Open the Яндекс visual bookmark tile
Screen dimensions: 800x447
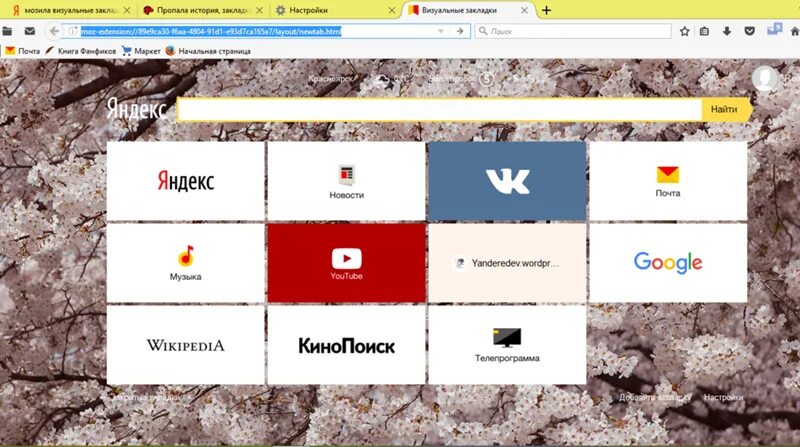point(186,181)
